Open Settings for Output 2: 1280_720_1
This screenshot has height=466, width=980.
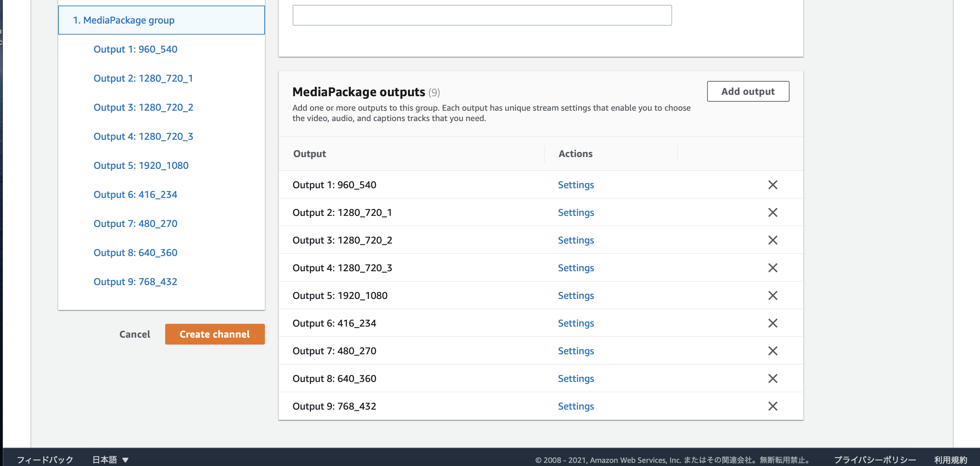[576, 212]
